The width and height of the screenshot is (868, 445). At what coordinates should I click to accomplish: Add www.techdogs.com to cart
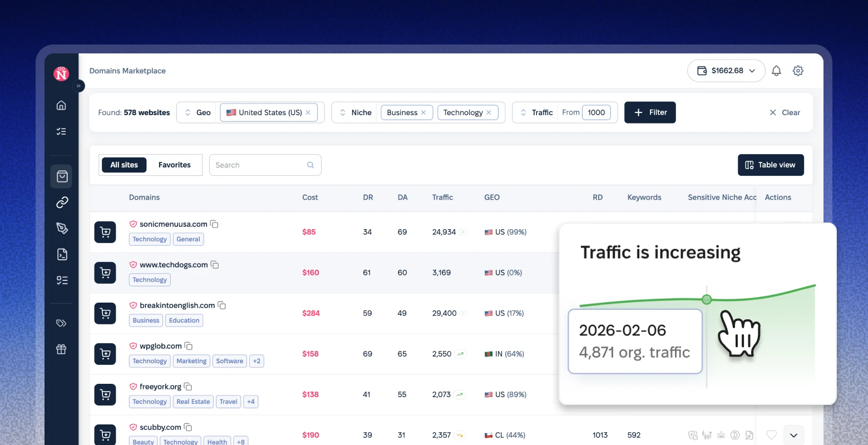coord(105,273)
